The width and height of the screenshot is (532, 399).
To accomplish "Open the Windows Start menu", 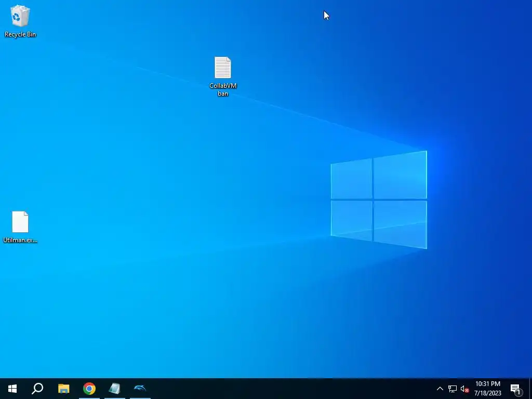I will click(x=12, y=389).
